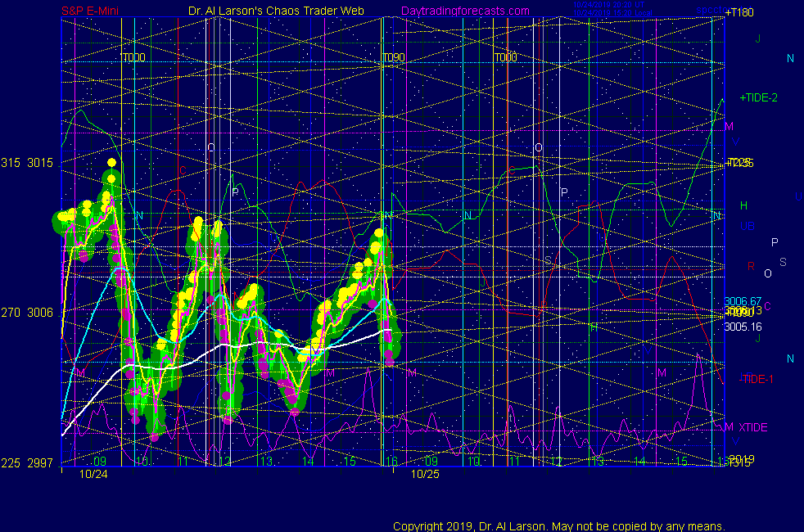Click the cyan '3006.67' price value
Viewport: 804px width, 532px height.
(x=743, y=301)
